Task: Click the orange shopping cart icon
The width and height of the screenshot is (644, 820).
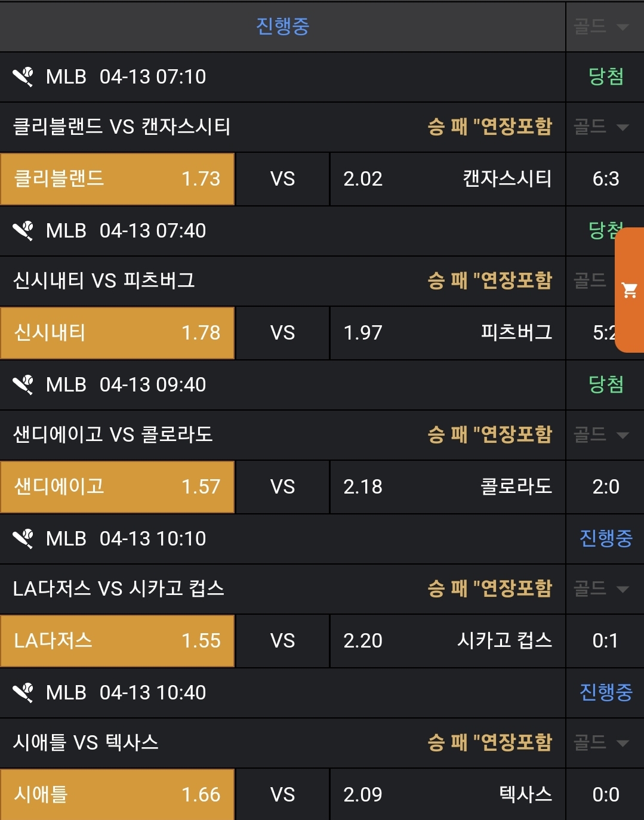Action: (629, 290)
